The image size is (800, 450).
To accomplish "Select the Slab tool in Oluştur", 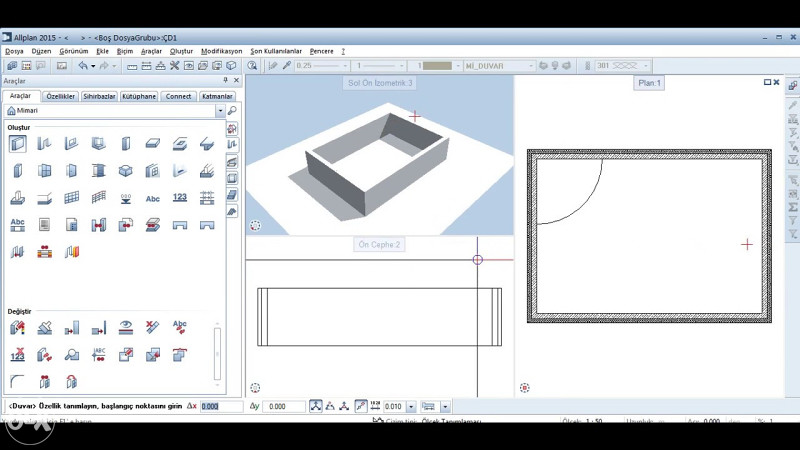I will pos(153,144).
